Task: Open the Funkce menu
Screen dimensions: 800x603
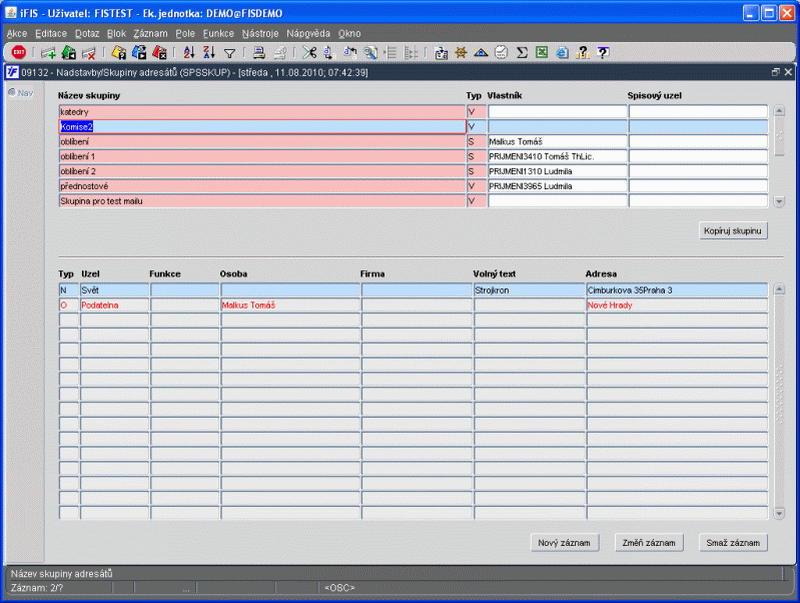Action: [x=218, y=33]
